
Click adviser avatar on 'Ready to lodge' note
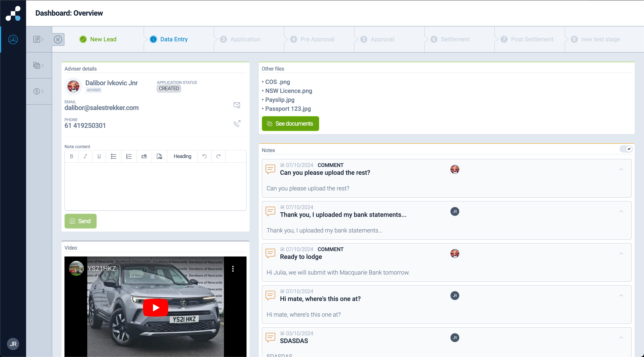[x=455, y=253]
